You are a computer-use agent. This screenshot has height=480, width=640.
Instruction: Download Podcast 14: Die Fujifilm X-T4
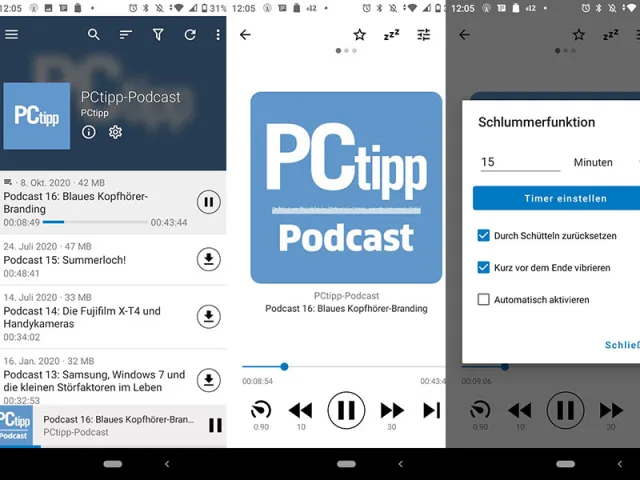pos(209,316)
